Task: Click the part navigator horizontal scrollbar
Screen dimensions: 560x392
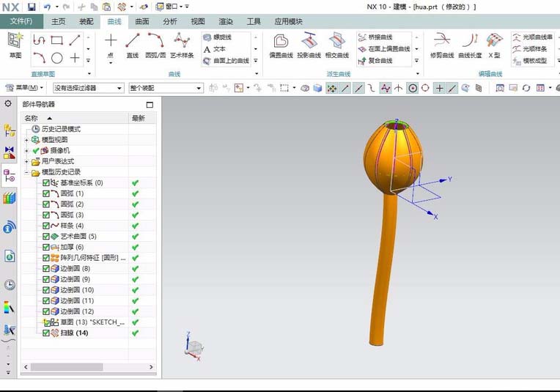Action: pyautogui.click(x=89, y=367)
